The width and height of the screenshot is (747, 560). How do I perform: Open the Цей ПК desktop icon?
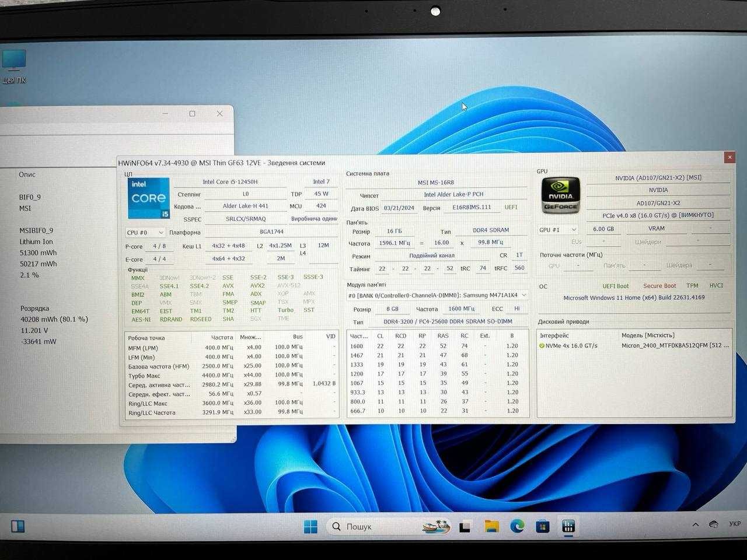coord(14,66)
